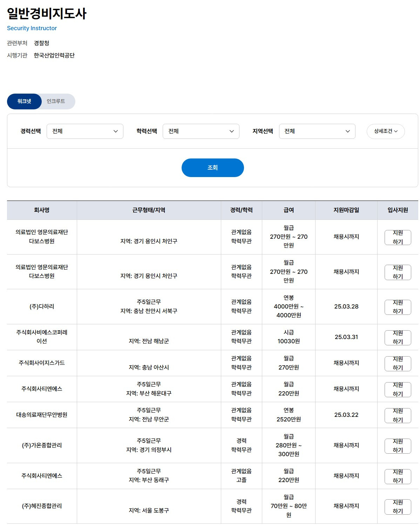Apply to (주)혜진종합관리 posting
Viewport: 420px width, 528px height.
point(398,507)
